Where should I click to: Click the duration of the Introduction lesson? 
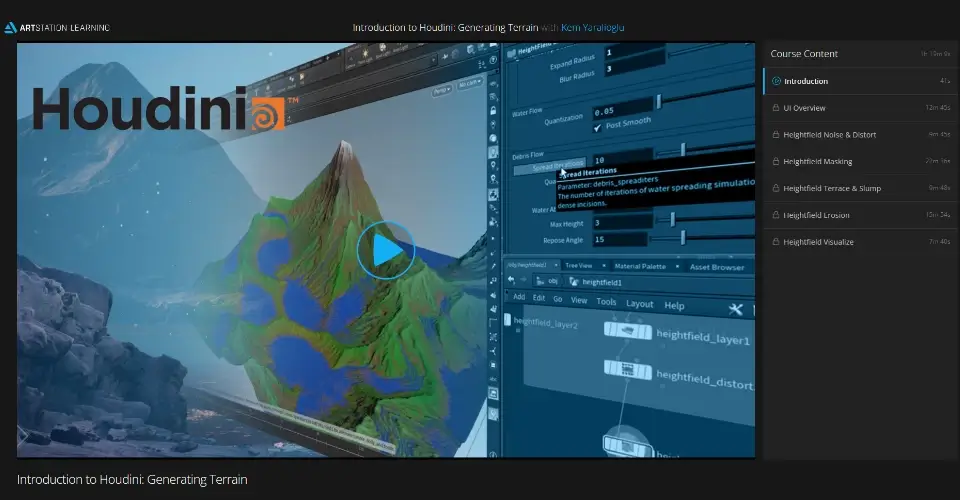click(x=945, y=81)
